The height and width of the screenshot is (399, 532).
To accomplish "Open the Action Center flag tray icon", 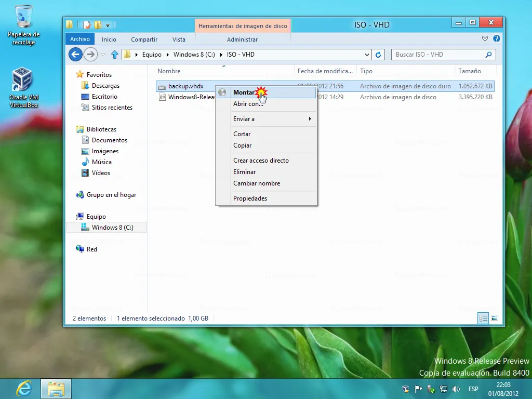I will pos(418,389).
